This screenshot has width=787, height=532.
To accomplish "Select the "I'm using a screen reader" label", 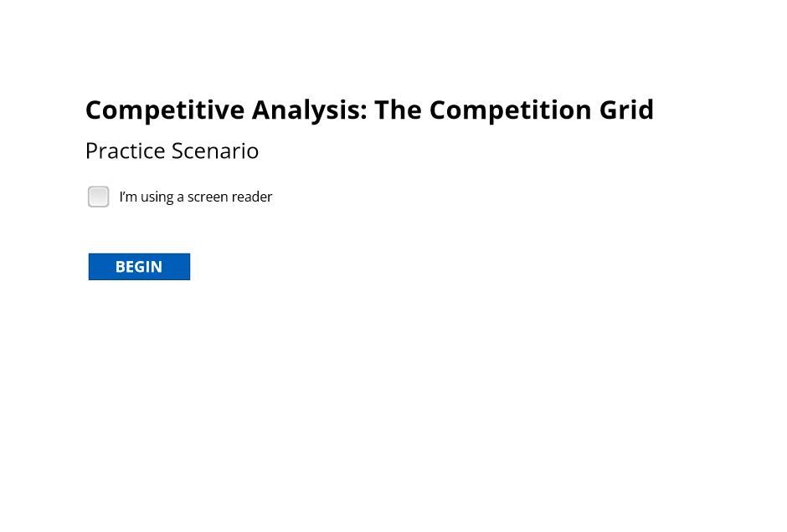I will click(x=196, y=197).
